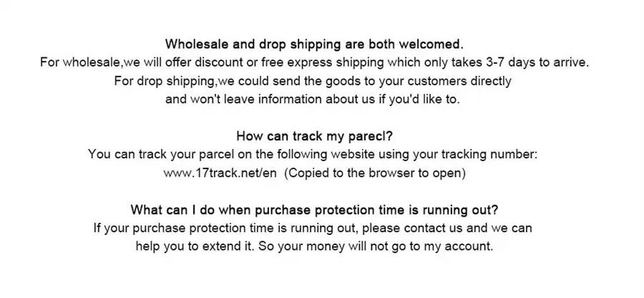Click the "my account" words in last line
644x298 pixels.
coord(464,246)
